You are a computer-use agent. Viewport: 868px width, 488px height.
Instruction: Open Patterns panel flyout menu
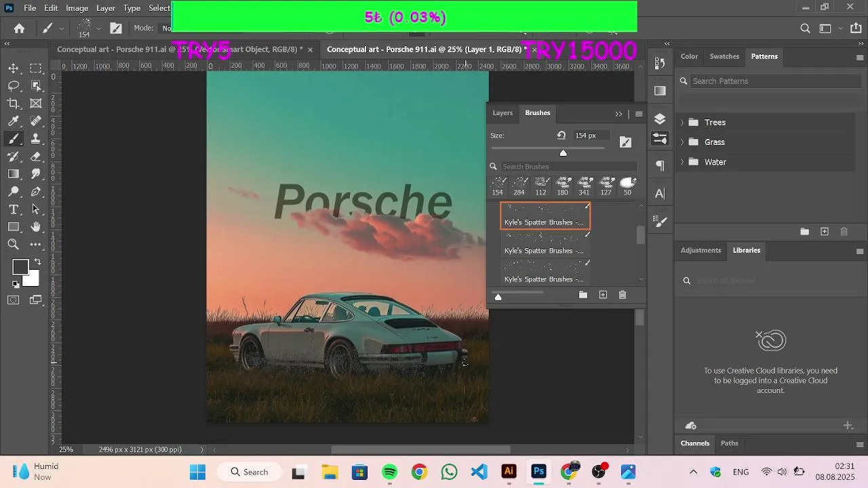coord(860,57)
